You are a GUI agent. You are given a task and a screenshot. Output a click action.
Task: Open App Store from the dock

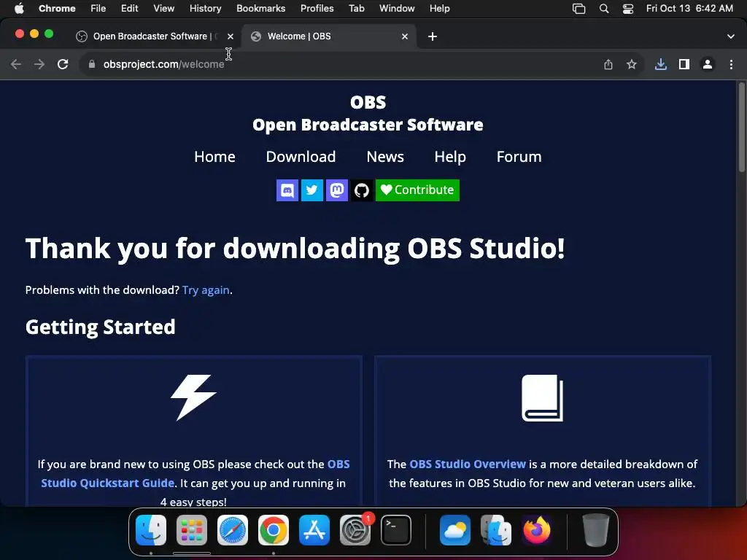[x=314, y=530]
